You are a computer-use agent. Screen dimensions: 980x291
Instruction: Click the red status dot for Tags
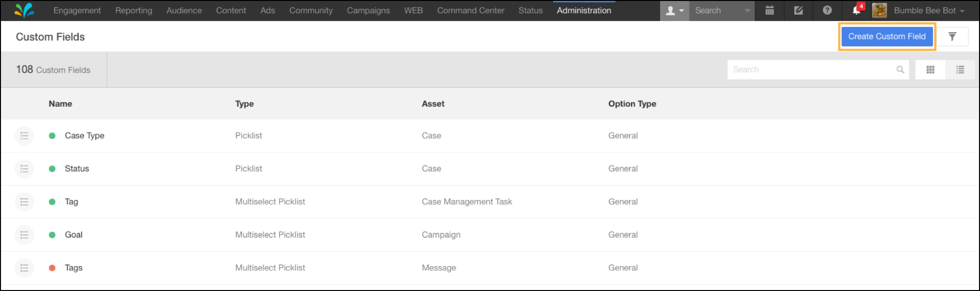coord(52,268)
